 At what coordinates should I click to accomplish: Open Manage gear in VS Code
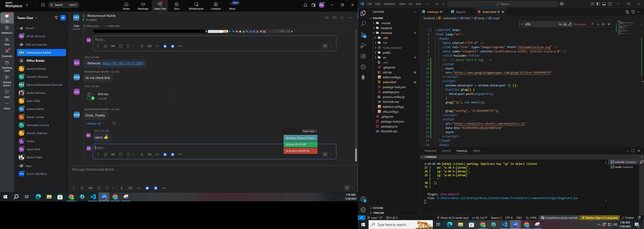coord(363,210)
